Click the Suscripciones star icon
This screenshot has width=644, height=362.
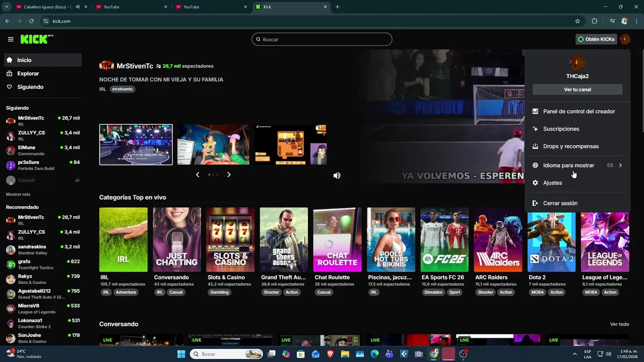pyautogui.click(x=535, y=129)
